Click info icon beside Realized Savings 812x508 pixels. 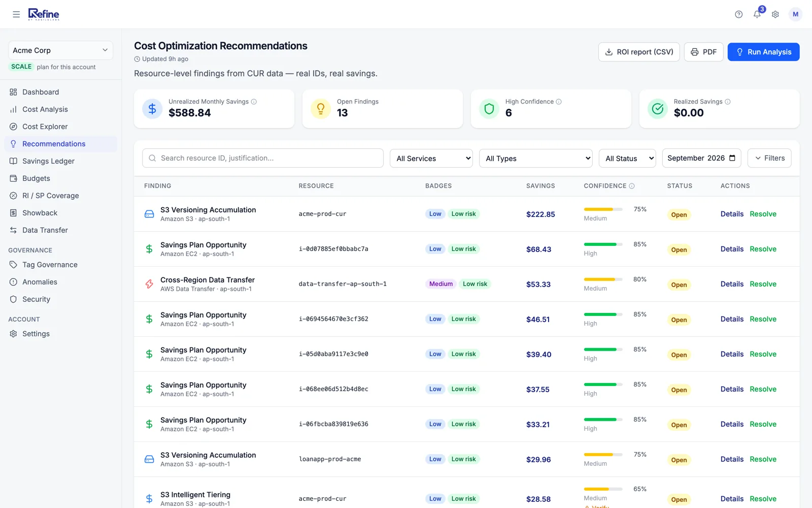[728, 102]
